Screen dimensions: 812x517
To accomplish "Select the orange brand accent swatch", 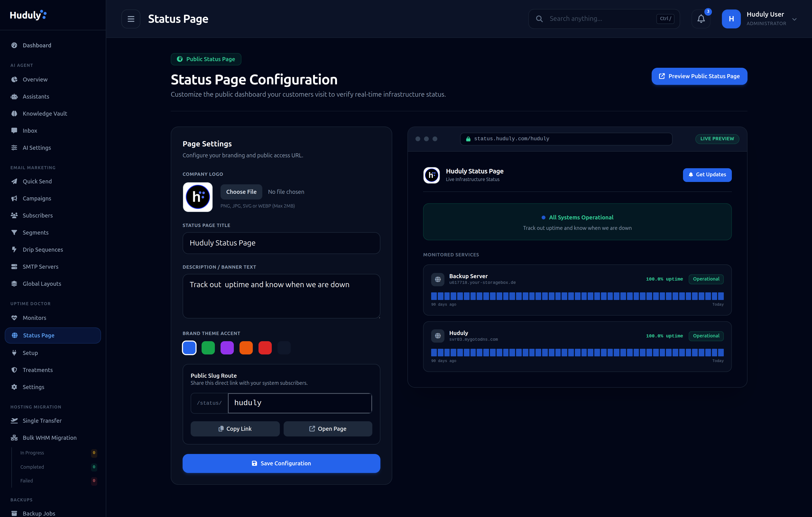I will (246, 348).
